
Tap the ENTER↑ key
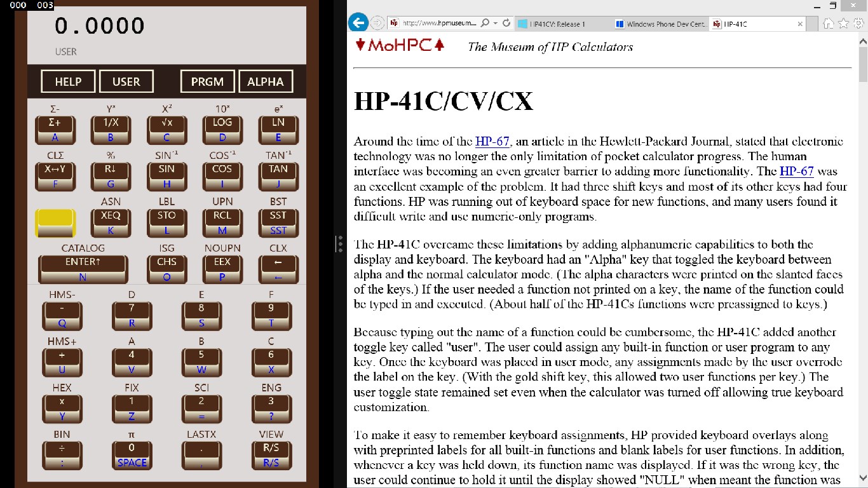pos(83,269)
